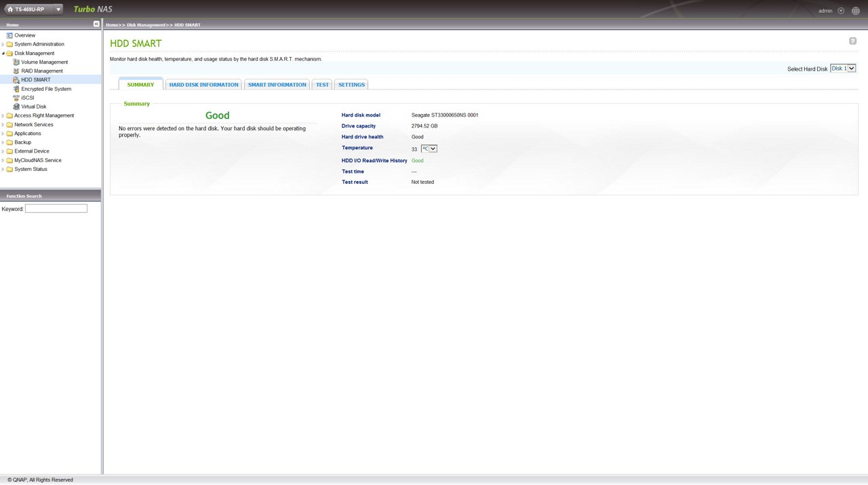
Task: Click the QNAP All Rights Reserved footer text
Action: pos(40,480)
